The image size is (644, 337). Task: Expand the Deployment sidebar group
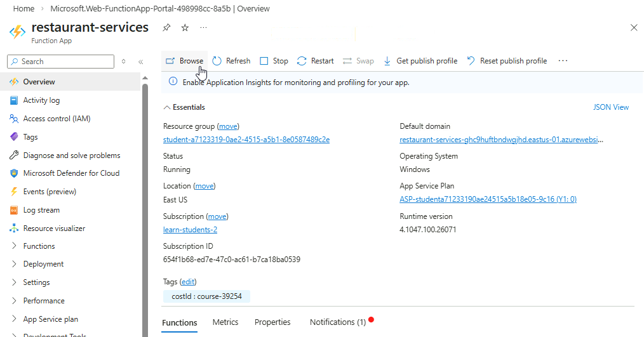point(43,264)
